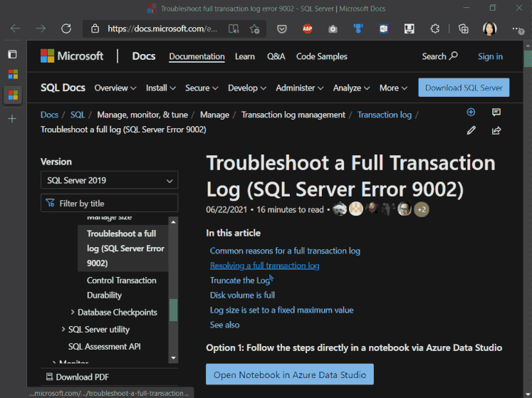Open browser settings and more menu

518,29
